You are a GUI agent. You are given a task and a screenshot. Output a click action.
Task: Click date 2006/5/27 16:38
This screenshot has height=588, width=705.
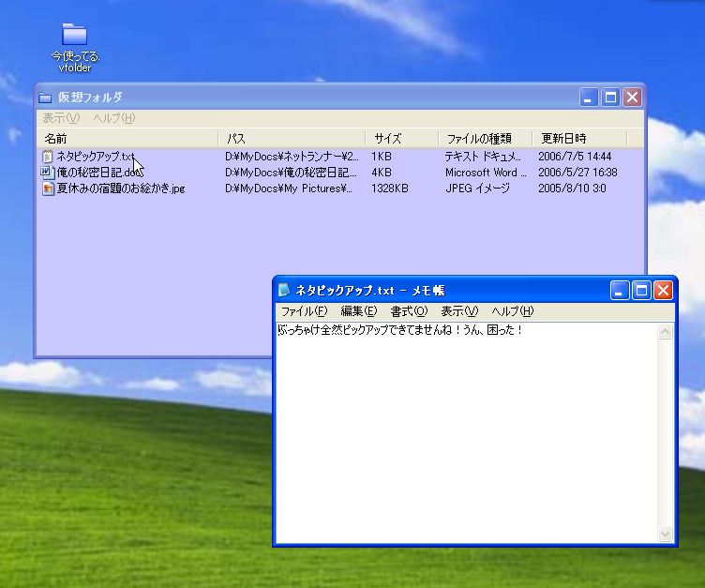[x=577, y=173]
